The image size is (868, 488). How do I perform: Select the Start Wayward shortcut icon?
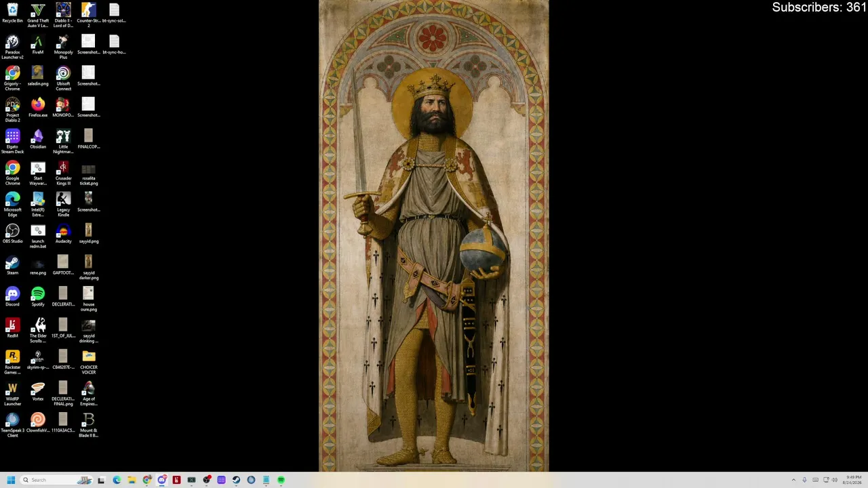point(38,173)
